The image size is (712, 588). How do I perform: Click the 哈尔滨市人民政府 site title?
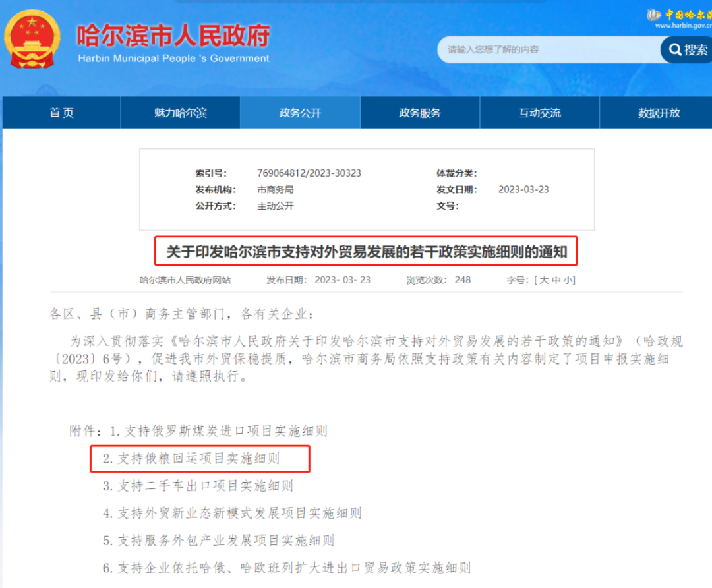click(x=173, y=36)
